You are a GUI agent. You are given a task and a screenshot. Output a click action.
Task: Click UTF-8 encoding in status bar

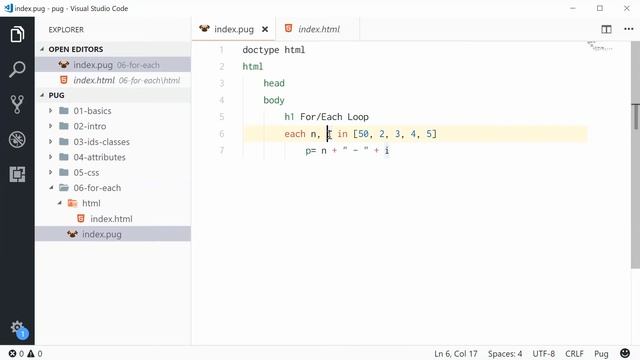tap(543, 353)
